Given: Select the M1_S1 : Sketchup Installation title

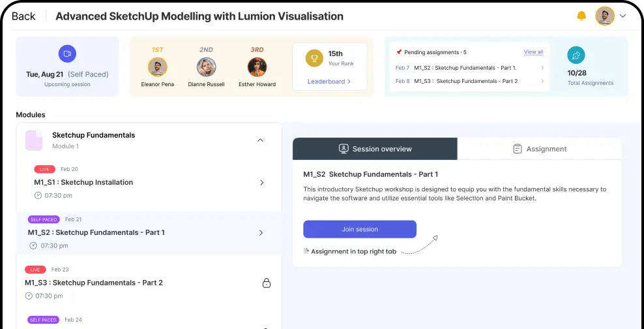Looking at the screenshot, I should [x=83, y=182].
